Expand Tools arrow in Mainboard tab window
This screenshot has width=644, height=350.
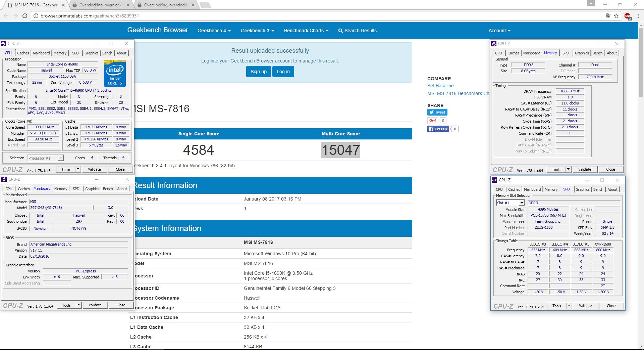(x=78, y=305)
